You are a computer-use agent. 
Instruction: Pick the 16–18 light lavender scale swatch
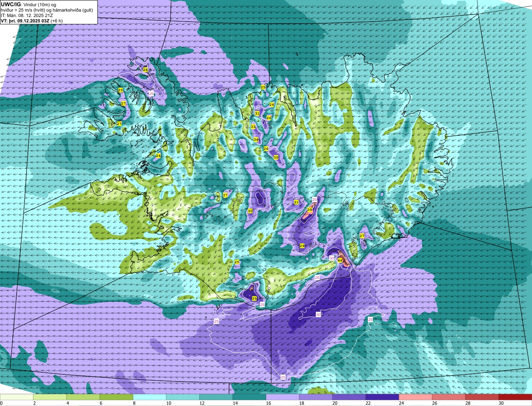[x=283, y=397]
